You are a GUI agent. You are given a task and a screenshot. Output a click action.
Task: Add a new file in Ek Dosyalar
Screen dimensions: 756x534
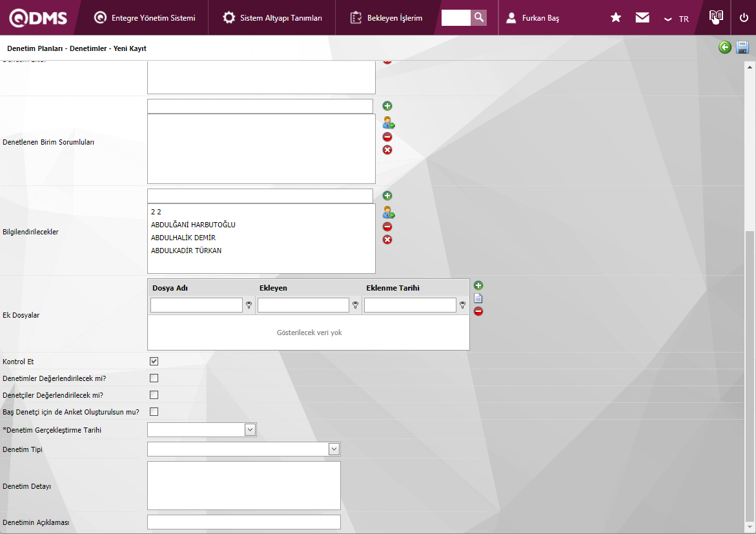click(x=478, y=285)
